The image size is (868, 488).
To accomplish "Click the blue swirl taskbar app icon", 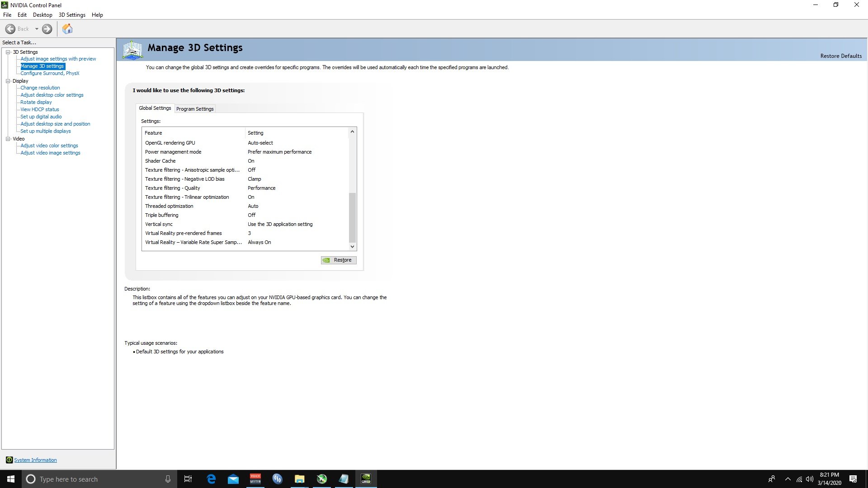I will (x=278, y=479).
